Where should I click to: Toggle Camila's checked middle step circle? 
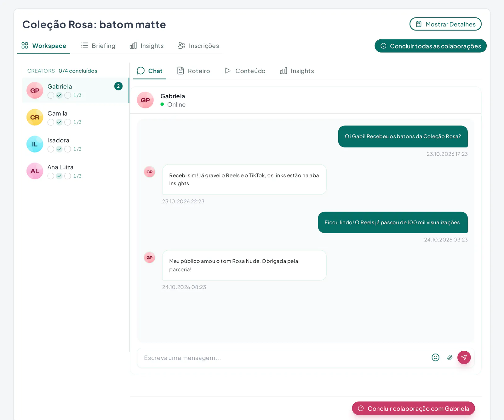[59, 122]
